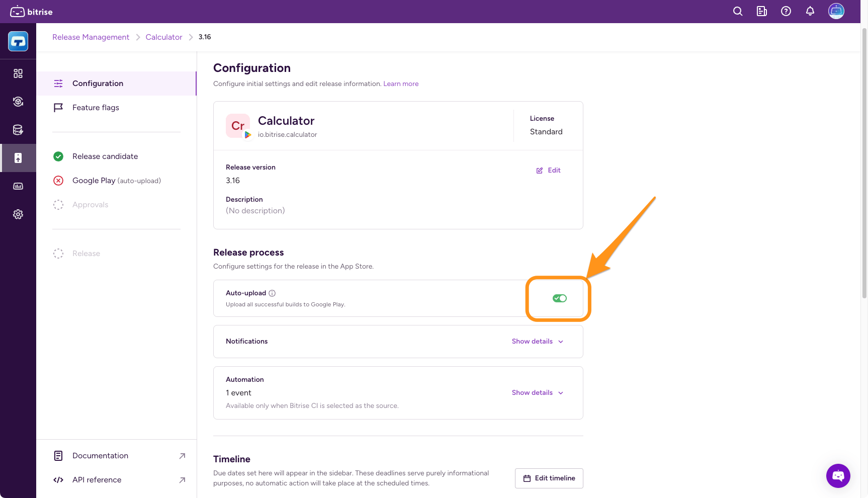Follow the Learn more link

(401, 84)
